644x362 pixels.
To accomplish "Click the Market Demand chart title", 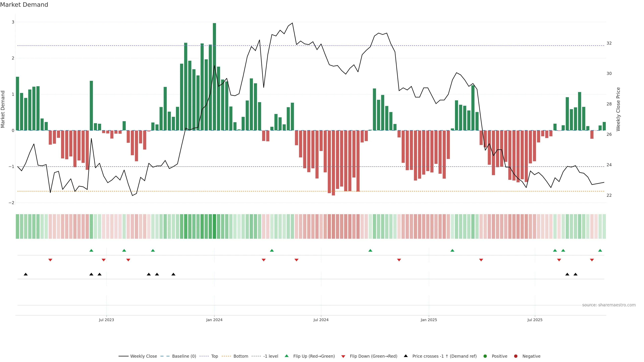I will click(24, 5).
